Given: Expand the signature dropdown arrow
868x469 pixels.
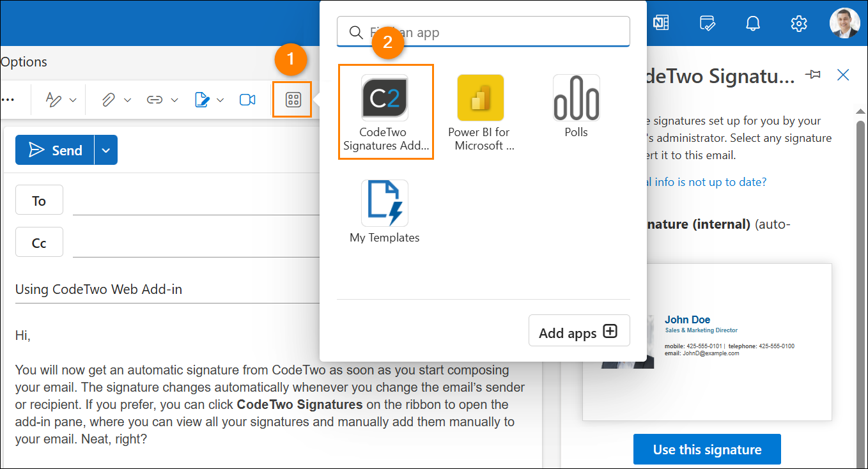Looking at the screenshot, I should [x=221, y=100].
